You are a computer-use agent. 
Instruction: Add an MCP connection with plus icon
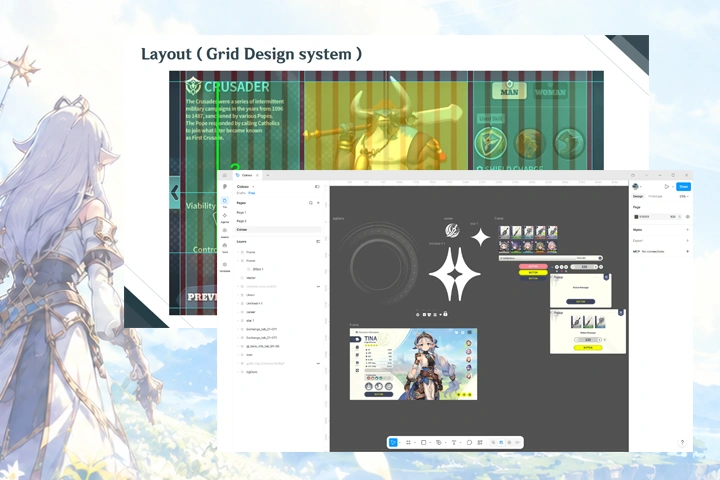687,251
